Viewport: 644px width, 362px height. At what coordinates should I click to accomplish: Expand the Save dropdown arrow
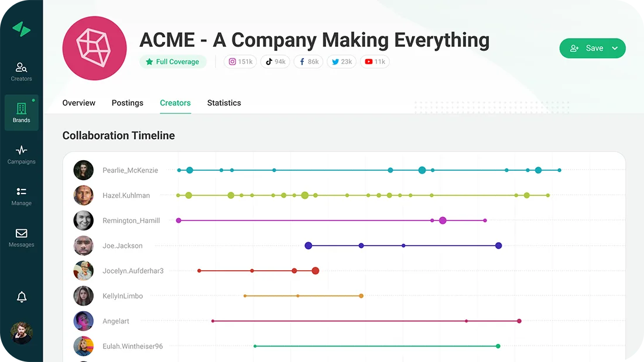pos(615,49)
